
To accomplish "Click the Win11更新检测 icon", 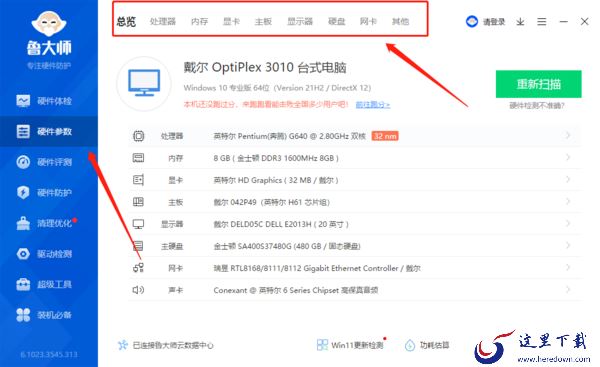I will pos(323,345).
